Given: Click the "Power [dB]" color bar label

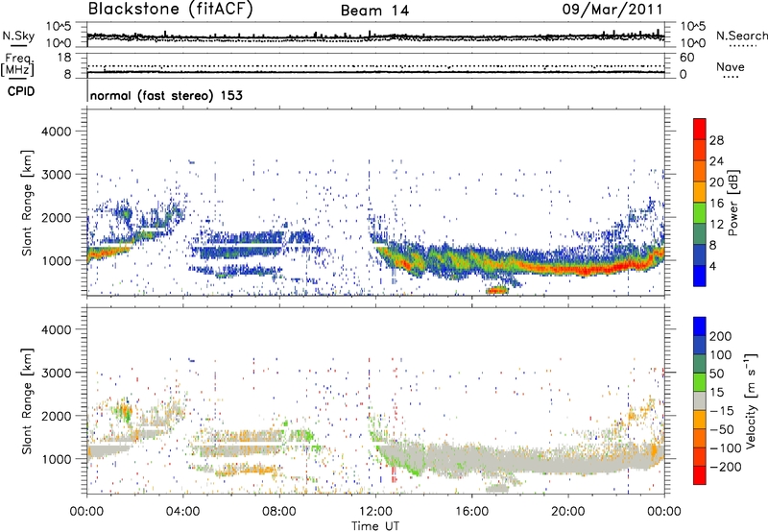Looking at the screenshot, I should (x=732, y=203).
